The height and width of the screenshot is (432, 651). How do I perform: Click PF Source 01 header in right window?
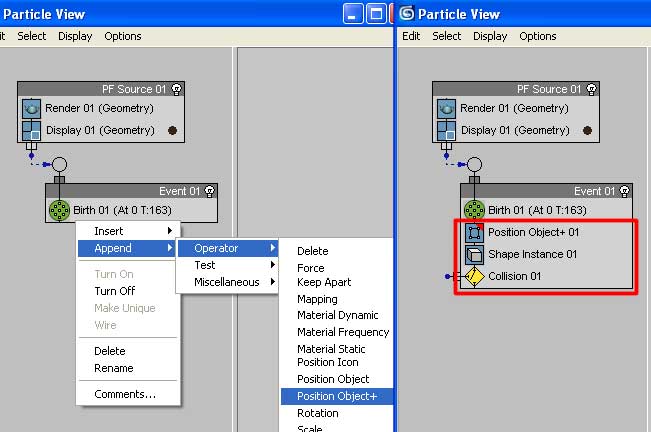(x=516, y=89)
